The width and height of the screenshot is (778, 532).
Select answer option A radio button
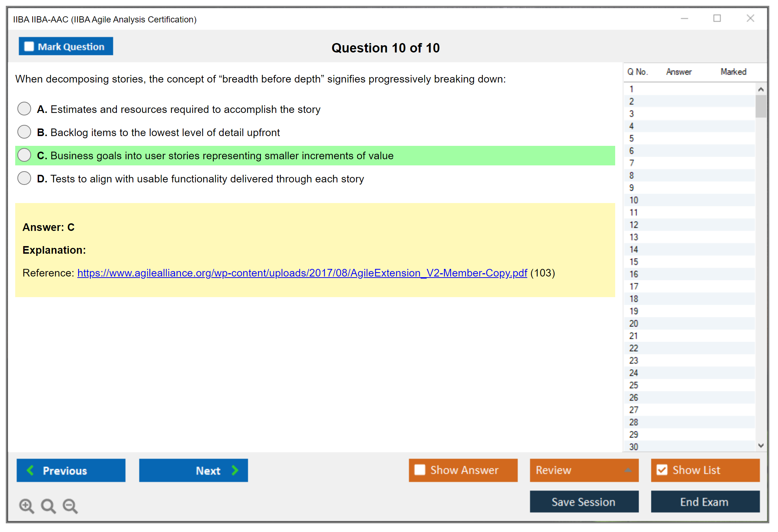pyautogui.click(x=24, y=109)
